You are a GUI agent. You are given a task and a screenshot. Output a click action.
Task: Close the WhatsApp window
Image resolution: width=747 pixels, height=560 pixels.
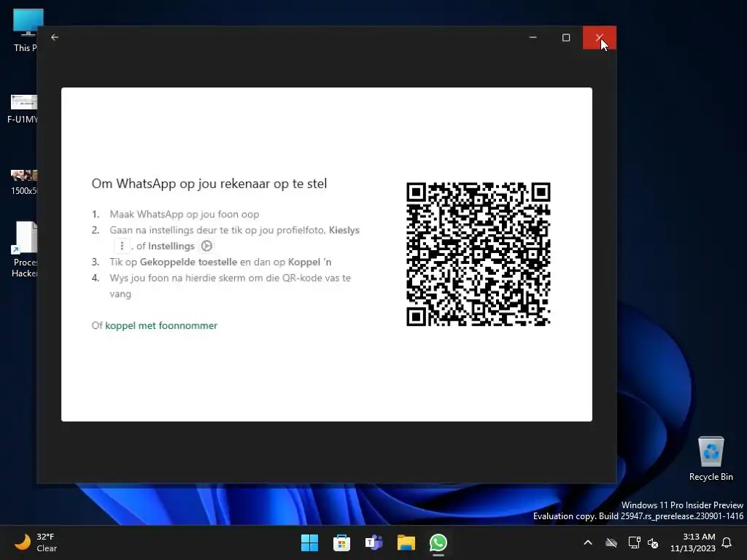pos(600,37)
